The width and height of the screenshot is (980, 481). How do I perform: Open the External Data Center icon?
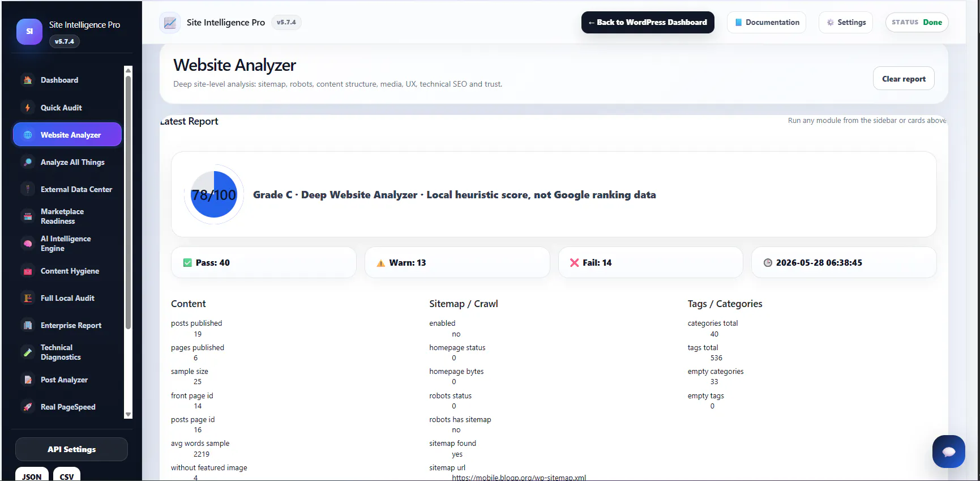pos(28,189)
